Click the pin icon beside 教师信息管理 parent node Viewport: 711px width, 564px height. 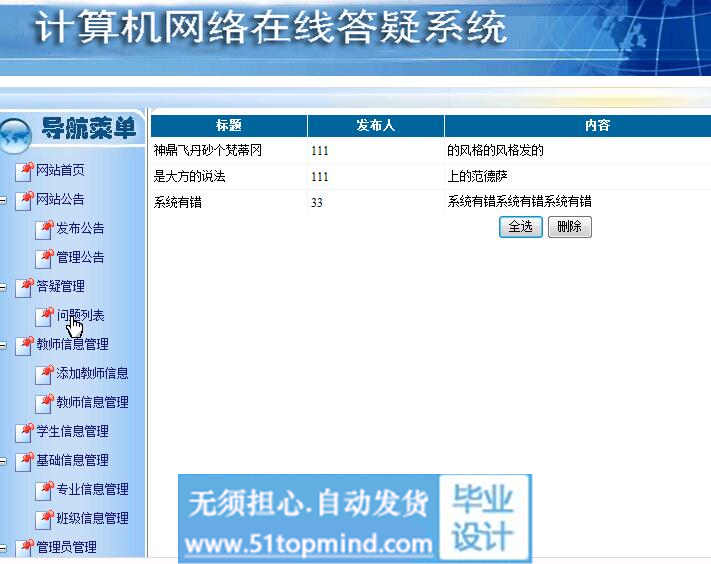pos(24,345)
